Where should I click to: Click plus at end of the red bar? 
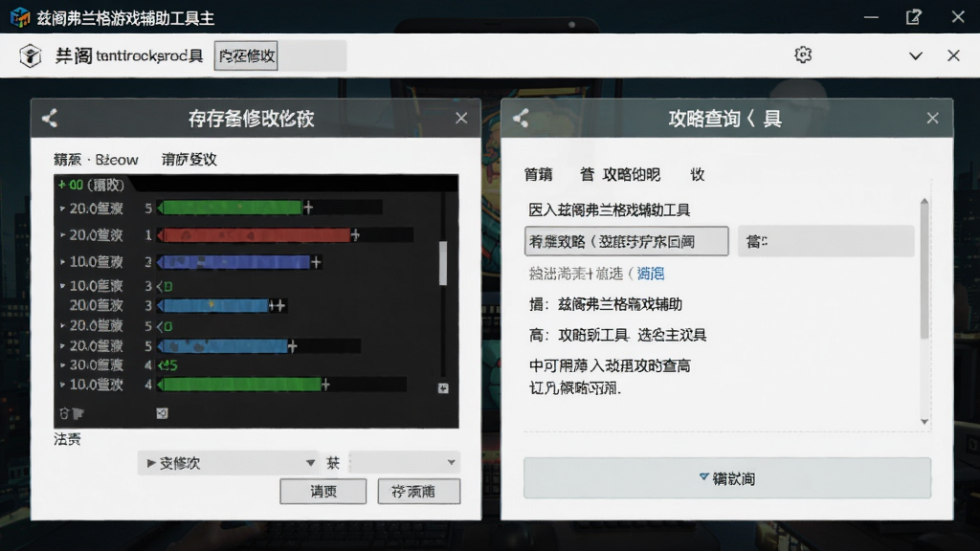coord(355,235)
